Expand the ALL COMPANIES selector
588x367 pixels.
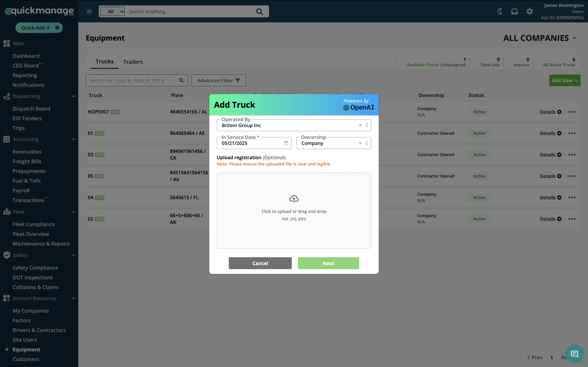pyautogui.click(x=540, y=38)
